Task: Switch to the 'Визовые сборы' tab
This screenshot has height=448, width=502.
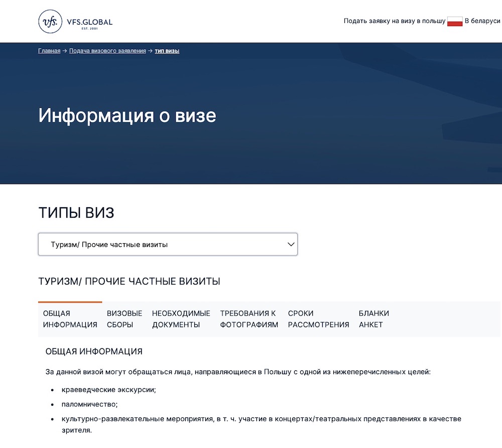Action: [124, 319]
